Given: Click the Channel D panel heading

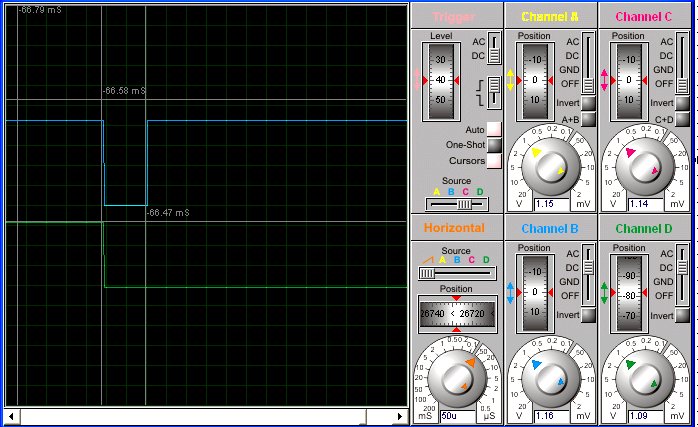Looking at the screenshot, I should click(x=644, y=229).
